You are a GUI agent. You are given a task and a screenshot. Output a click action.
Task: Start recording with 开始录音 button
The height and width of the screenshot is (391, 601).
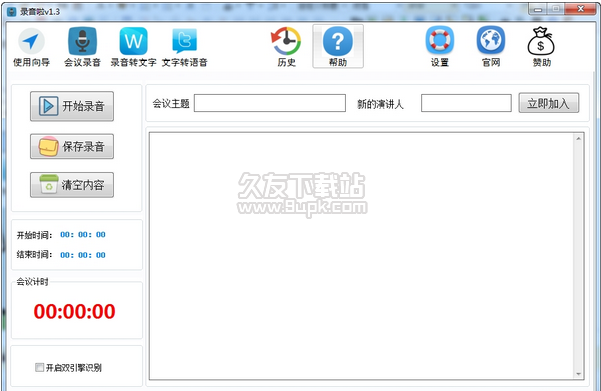(72, 106)
